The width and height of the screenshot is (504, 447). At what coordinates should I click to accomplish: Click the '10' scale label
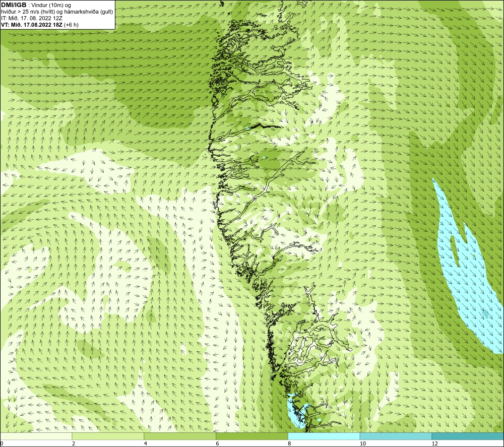[x=363, y=443]
